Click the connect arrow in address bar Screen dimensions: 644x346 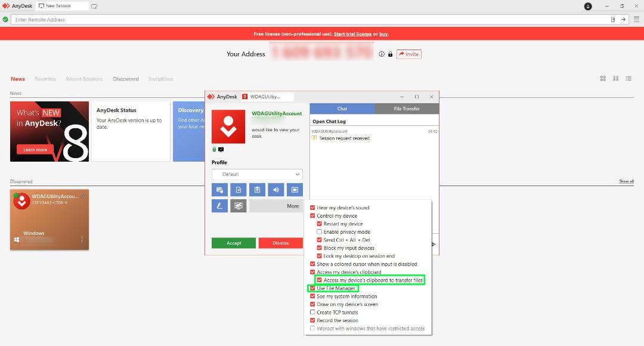pyautogui.click(x=623, y=19)
